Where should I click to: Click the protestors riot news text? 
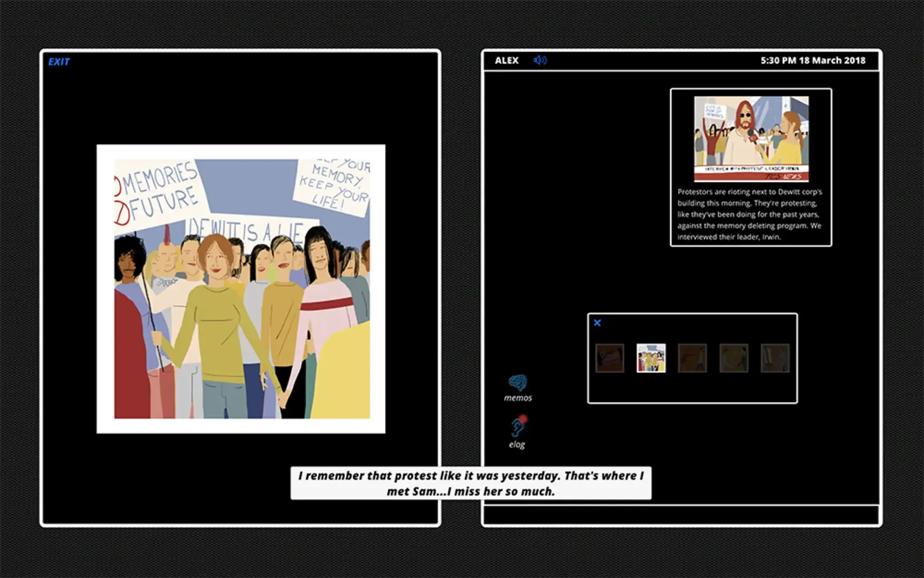click(x=749, y=214)
